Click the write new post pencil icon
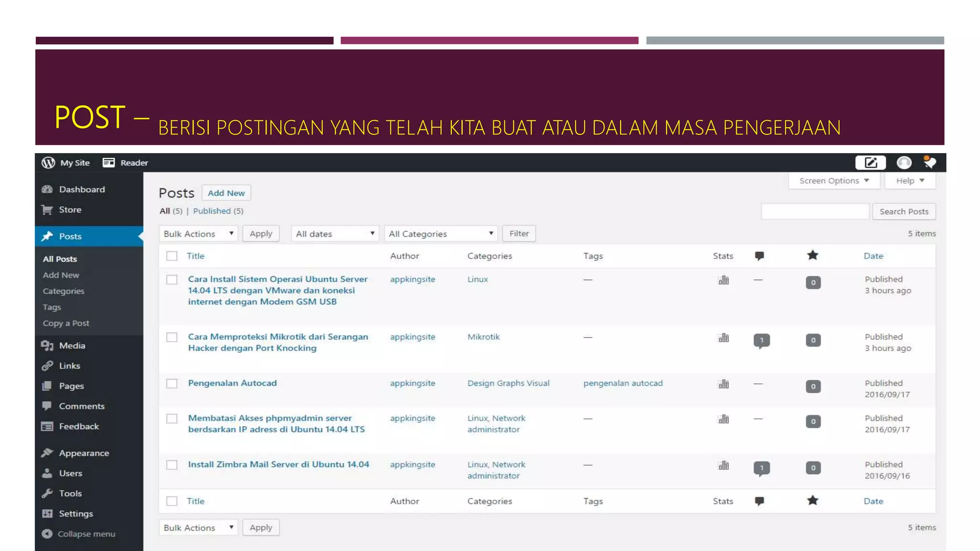The width and height of the screenshot is (980, 551). tap(870, 163)
